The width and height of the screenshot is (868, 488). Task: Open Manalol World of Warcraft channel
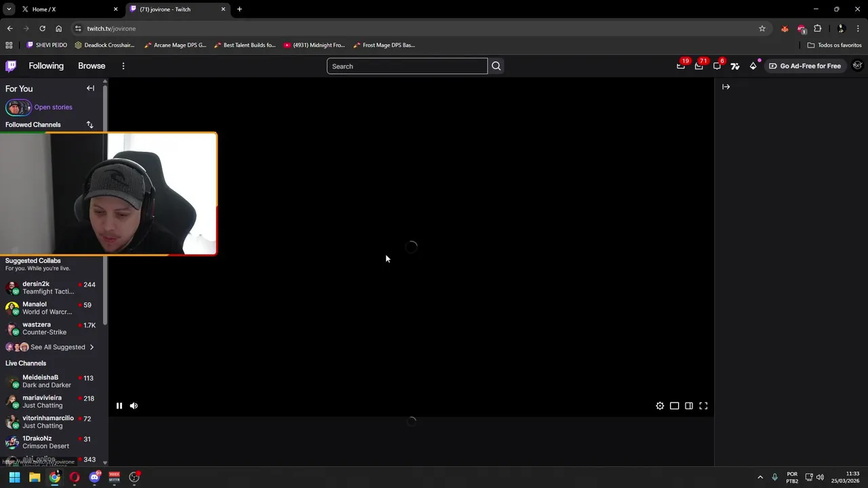(52, 308)
